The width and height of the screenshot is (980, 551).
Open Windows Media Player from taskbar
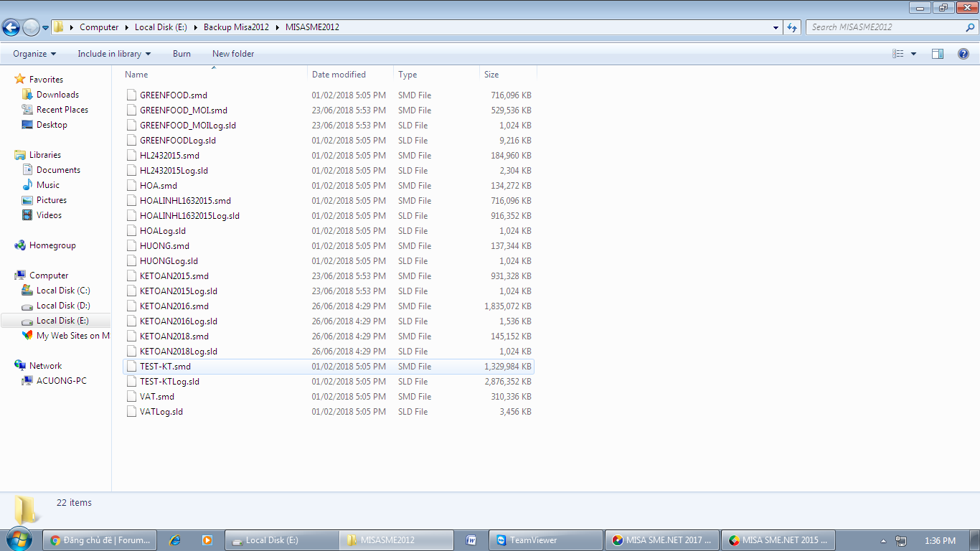pos(207,540)
